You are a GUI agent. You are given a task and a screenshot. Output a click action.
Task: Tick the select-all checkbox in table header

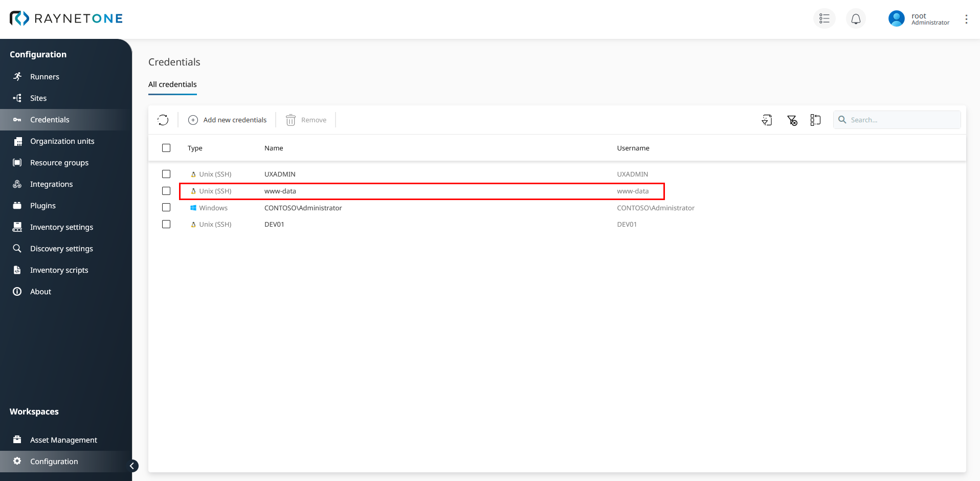(x=166, y=148)
